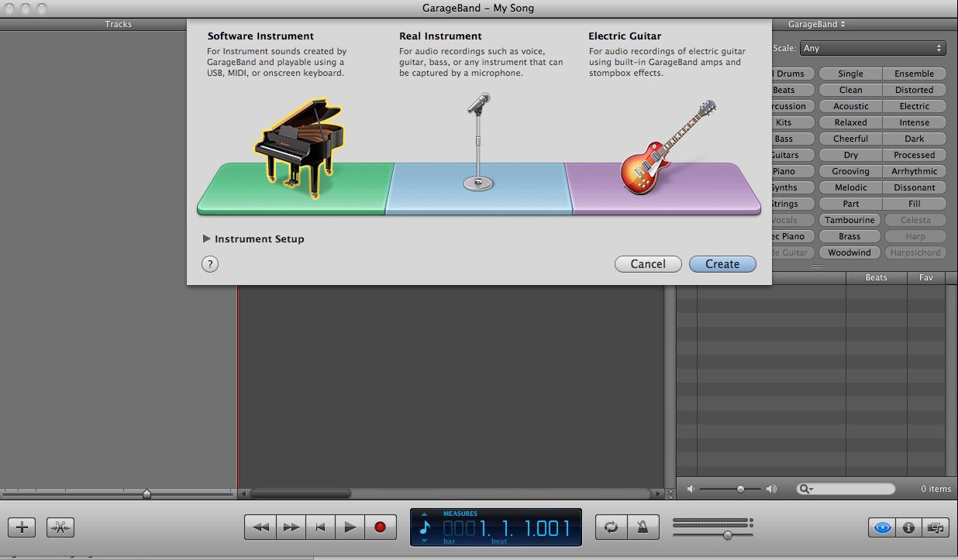Viewport: 958px width, 560px height.
Task: Select the Ensemble loop keyword
Action: coord(915,74)
